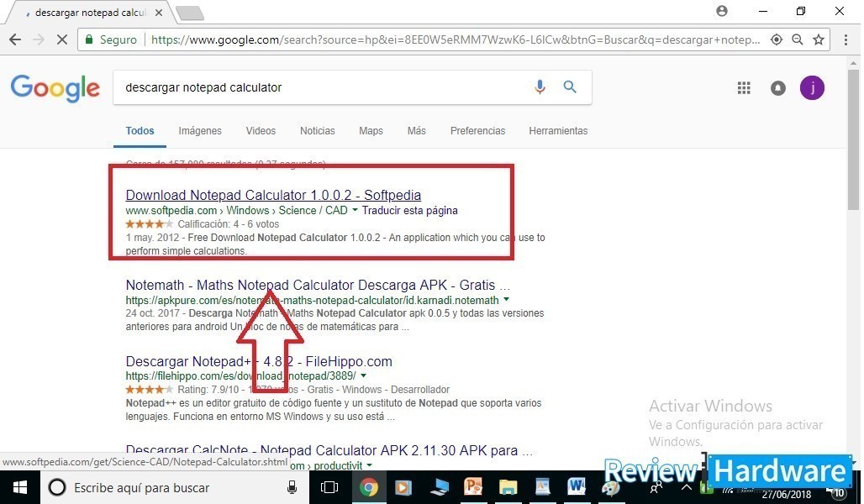Open Word from the taskbar
The height and width of the screenshot is (504, 864).
577,487
